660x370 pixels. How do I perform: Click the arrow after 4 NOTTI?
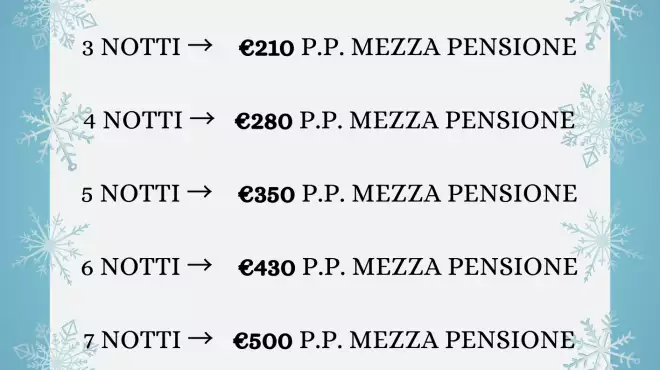pos(202,119)
